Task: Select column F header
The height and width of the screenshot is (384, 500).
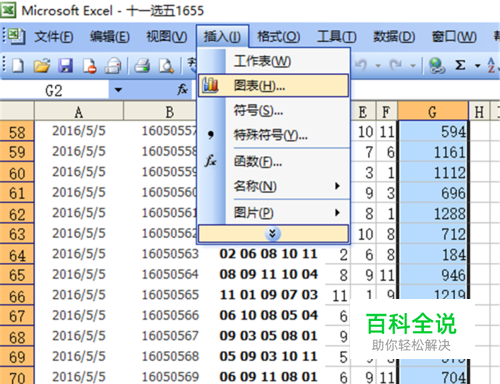Action: [386, 112]
